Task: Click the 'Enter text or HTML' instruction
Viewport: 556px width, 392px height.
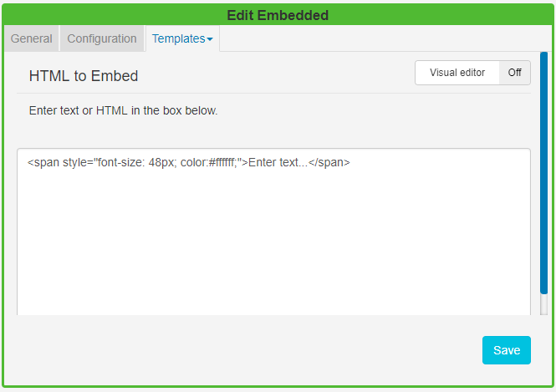Action: 123,110
